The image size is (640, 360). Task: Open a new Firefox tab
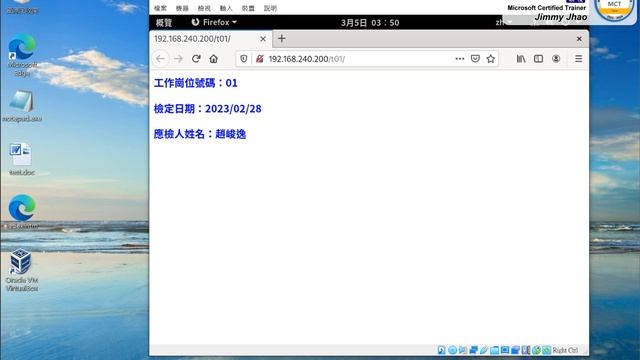tap(282, 38)
